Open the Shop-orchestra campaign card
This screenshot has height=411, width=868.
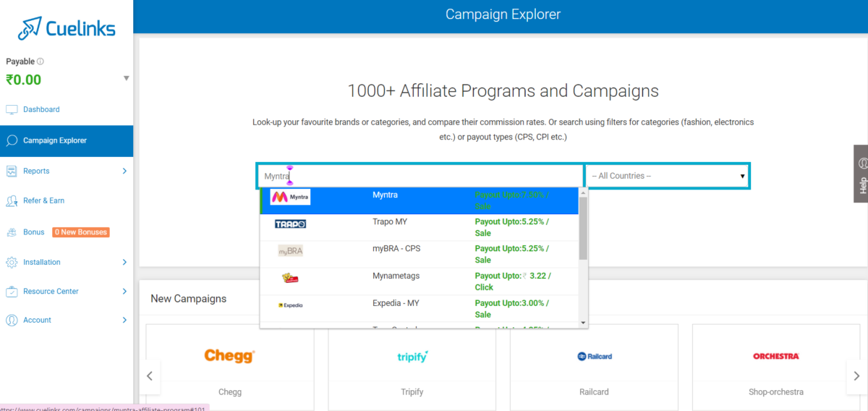[776, 368]
